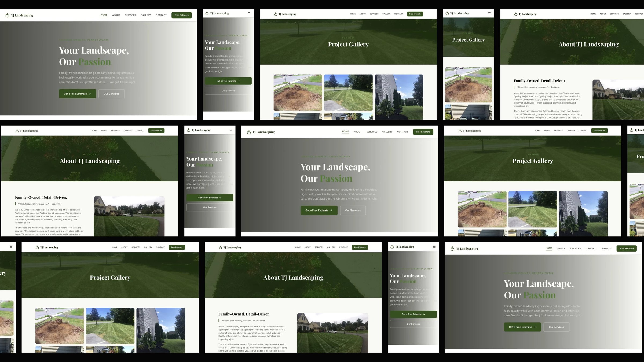Select SERVICES nav item in top-row desktop home mockup
Viewport: 644px width, 362px height.
130,15
